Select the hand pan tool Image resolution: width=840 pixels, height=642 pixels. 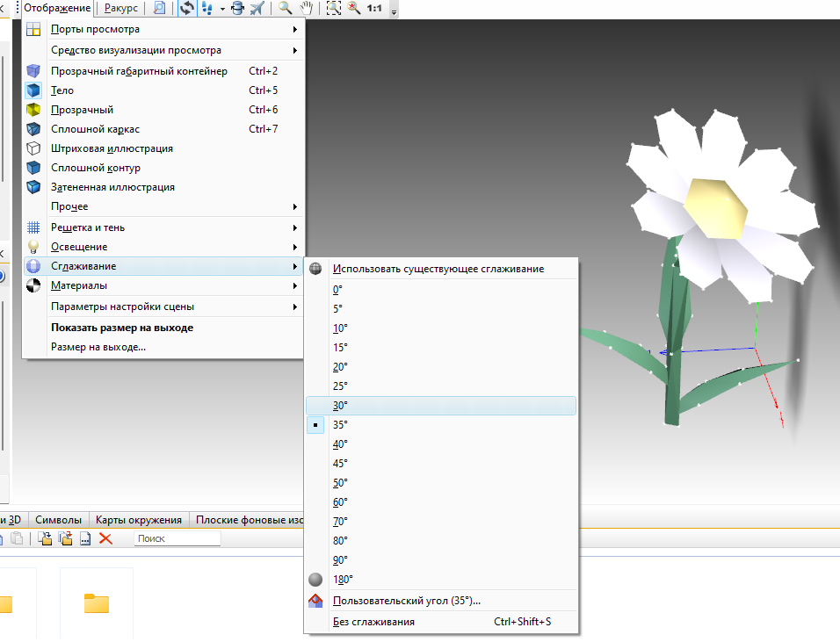pos(306,8)
